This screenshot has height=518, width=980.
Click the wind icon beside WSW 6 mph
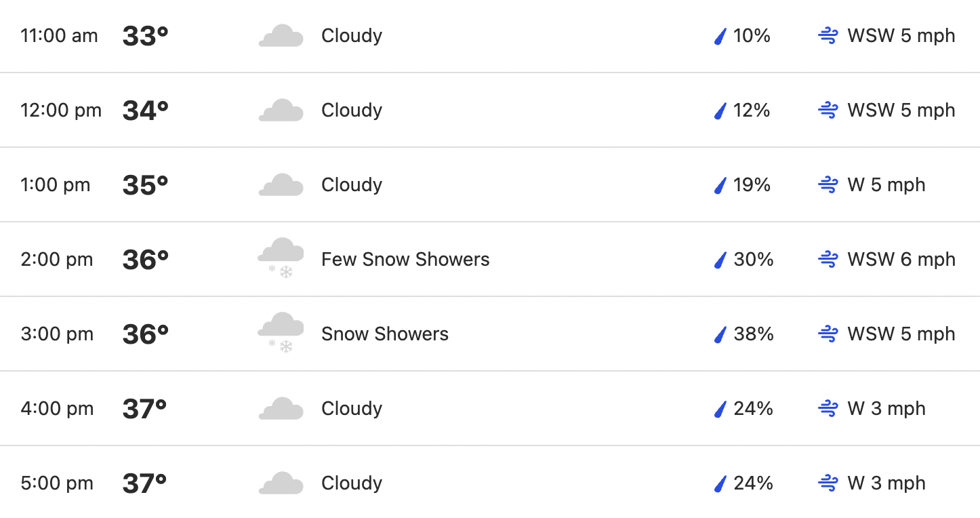[x=828, y=259]
